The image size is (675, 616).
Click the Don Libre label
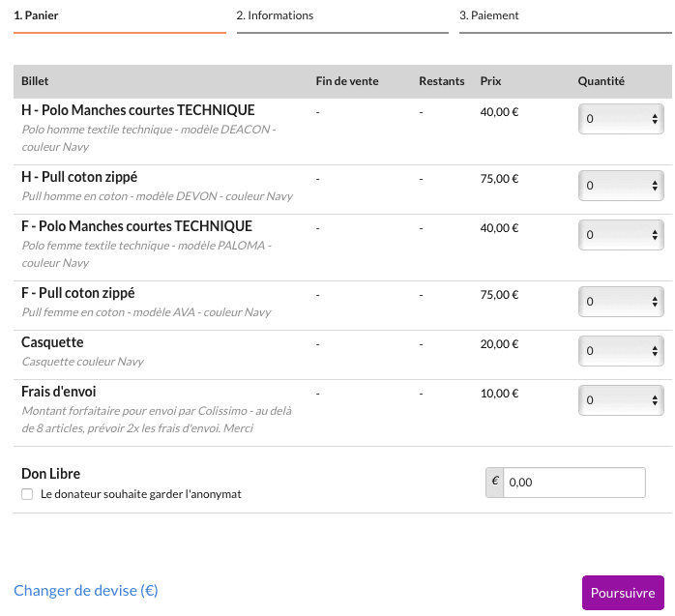click(50, 474)
